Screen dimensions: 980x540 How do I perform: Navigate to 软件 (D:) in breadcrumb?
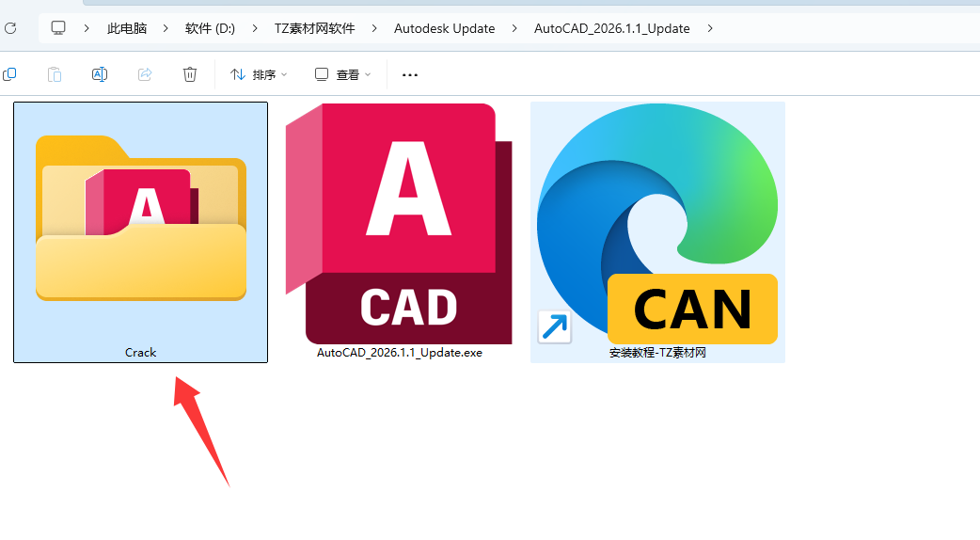(x=210, y=28)
